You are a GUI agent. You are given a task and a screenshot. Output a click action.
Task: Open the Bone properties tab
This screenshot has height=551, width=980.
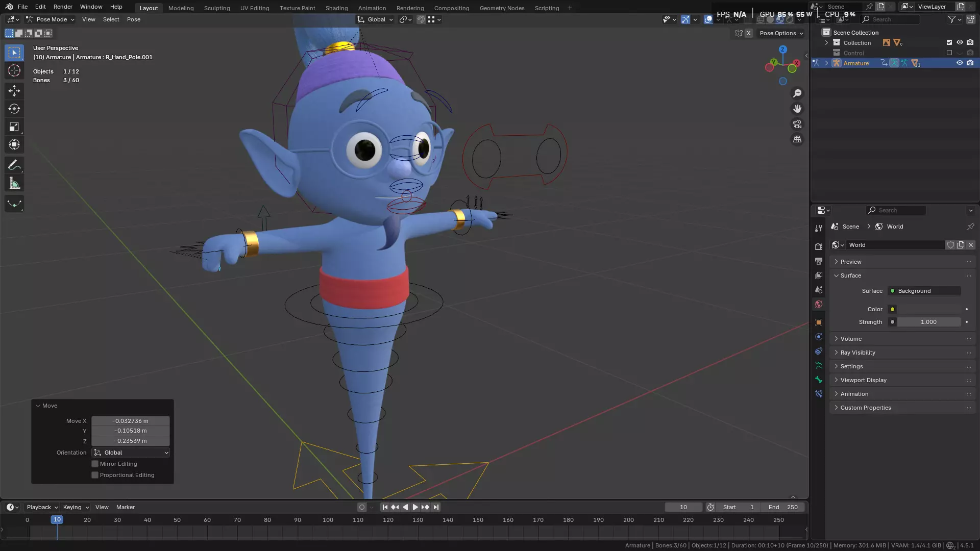click(819, 380)
